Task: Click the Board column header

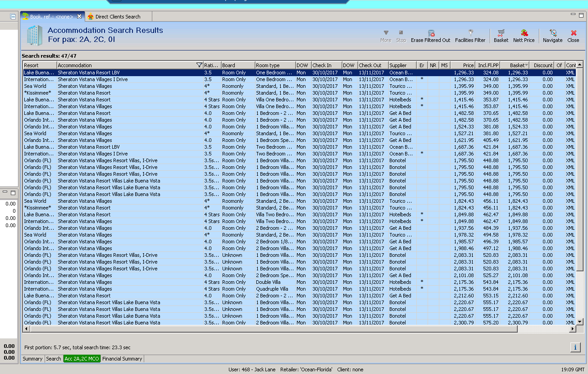Action: [238, 65]
